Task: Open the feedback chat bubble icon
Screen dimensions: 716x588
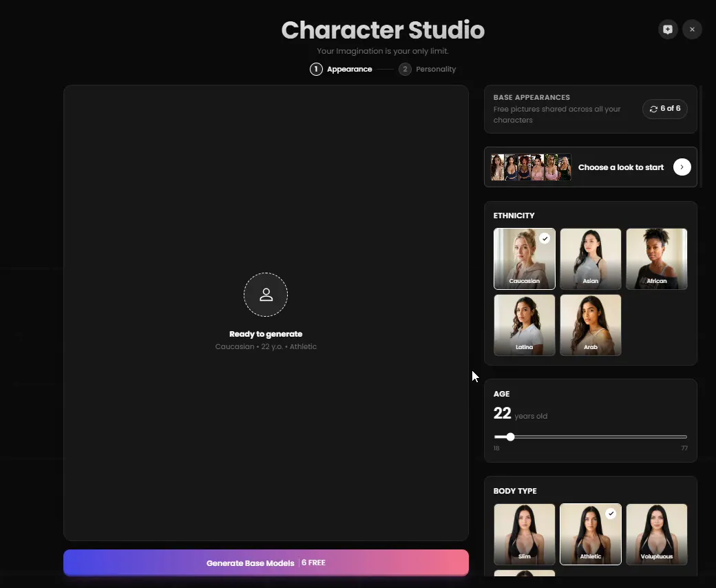Action: click(x=668, y=30)
